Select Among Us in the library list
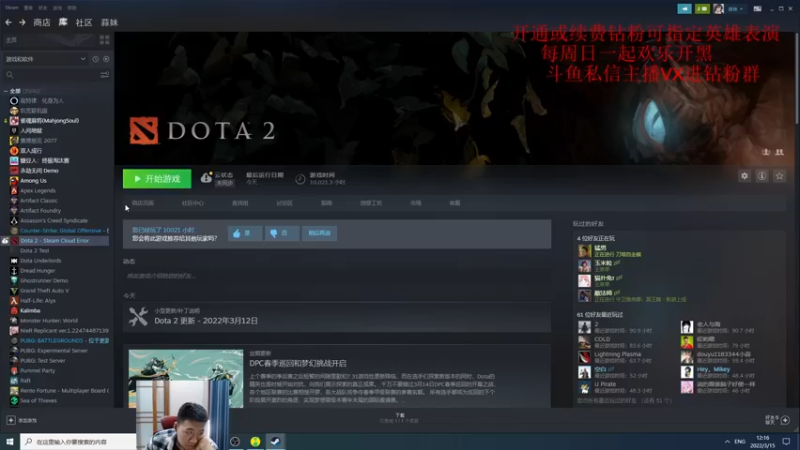This screenshot has width=800, height=450. click(x=33, y=181)
